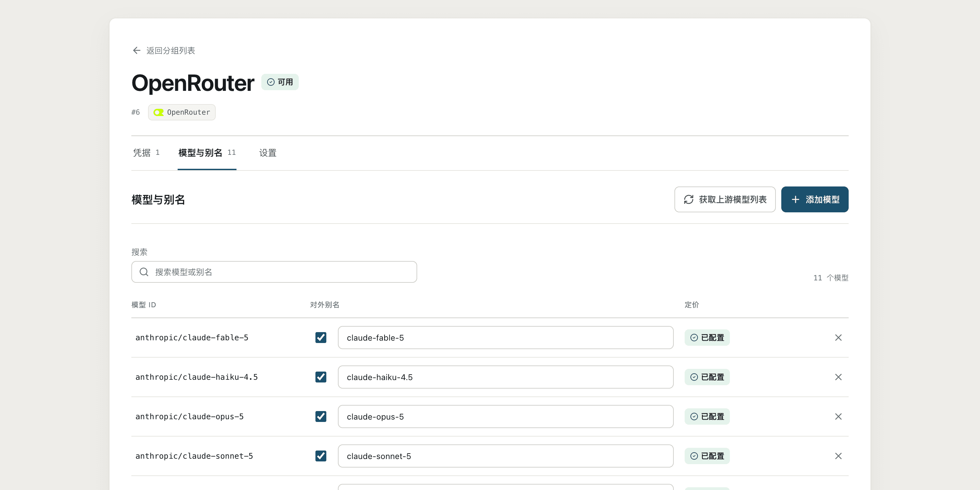The width and height of the screenshot is (980, 490).
Task: Edit the claude-fable-5 alias field
Action: [x=506, y=338]
